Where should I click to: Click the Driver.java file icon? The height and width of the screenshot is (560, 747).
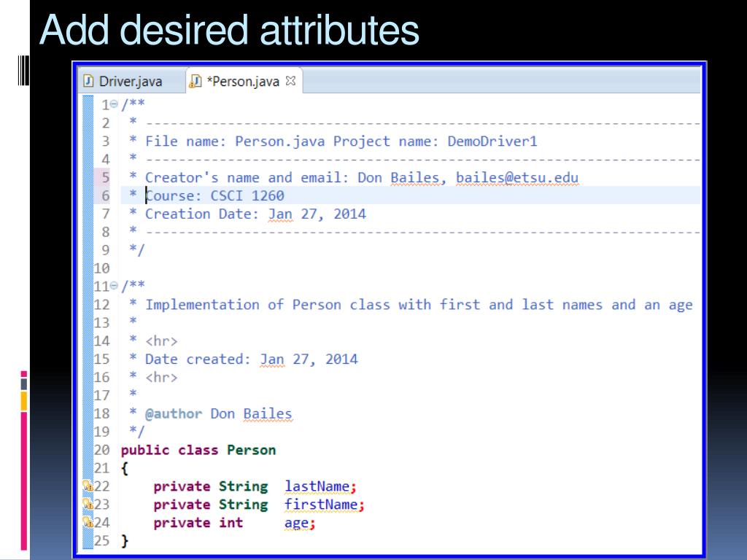point(88,82)
